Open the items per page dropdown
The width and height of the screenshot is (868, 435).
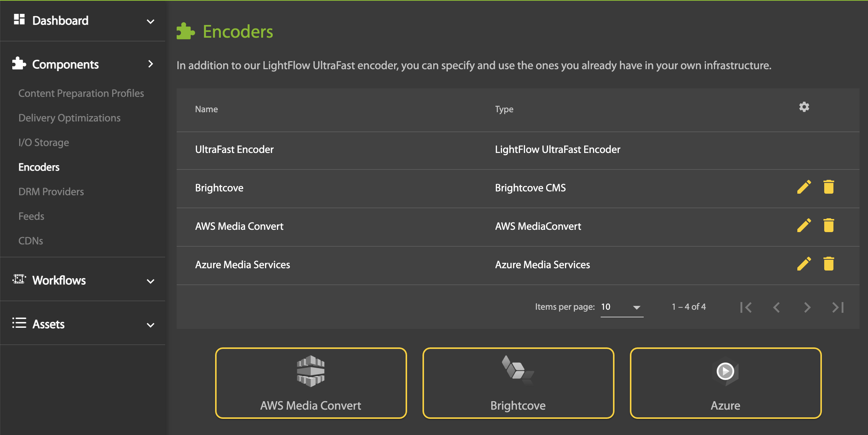[620, 307]
